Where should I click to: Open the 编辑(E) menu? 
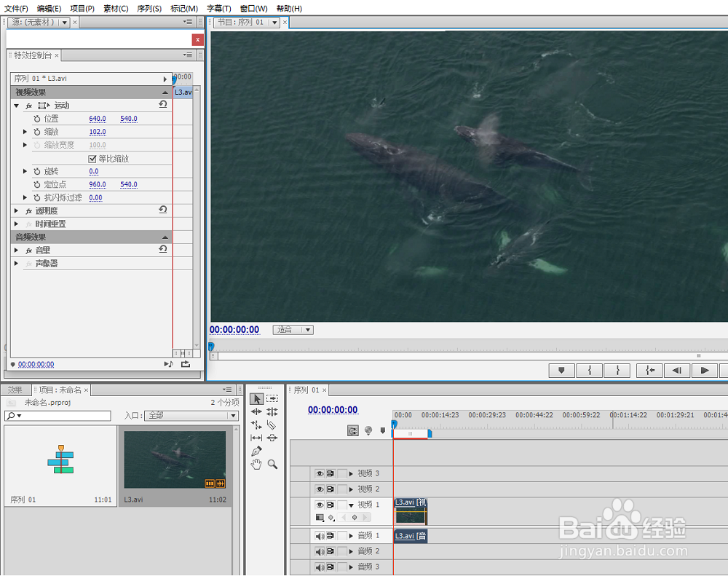[x=49, y=8]
